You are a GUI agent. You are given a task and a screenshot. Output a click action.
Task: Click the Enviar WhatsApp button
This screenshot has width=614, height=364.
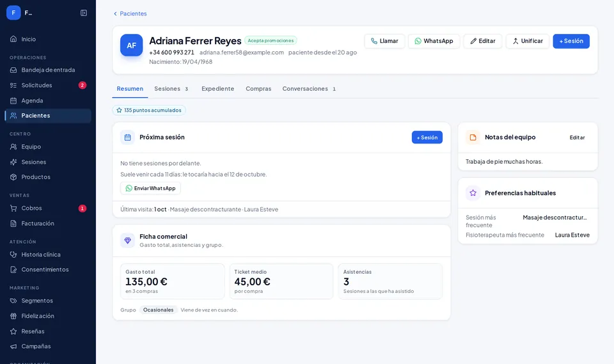[x=150, y=188]
